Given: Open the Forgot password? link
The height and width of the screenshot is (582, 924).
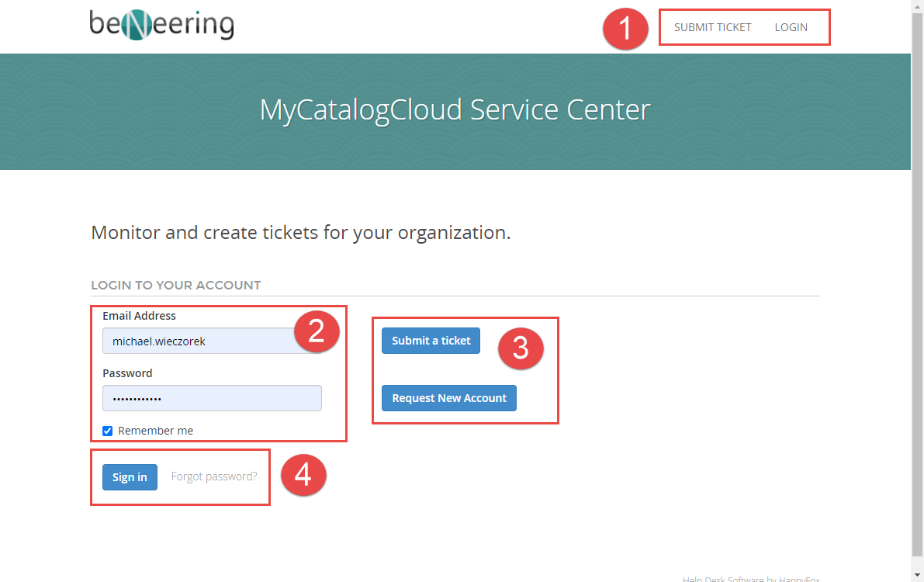Looking at the screenshot, I should [214, 476].
